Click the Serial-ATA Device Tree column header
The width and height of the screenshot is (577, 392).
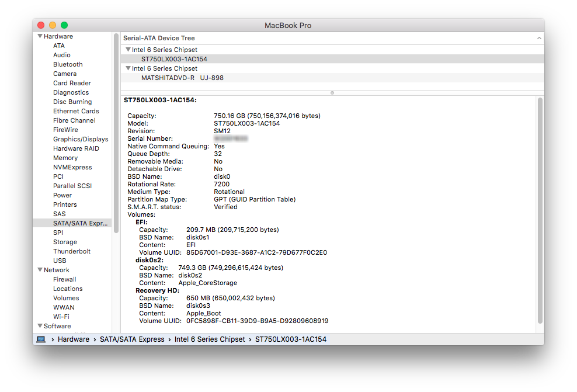coord(332,38)
